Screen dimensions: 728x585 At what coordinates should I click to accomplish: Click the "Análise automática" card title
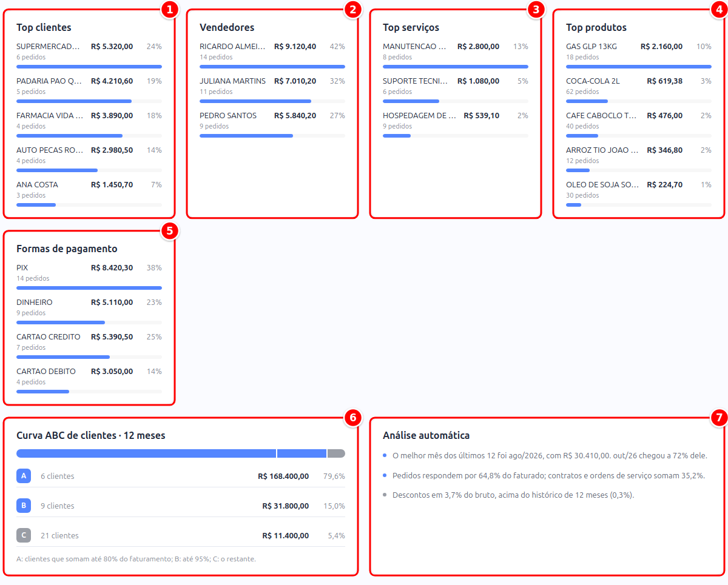coord(426,435)
